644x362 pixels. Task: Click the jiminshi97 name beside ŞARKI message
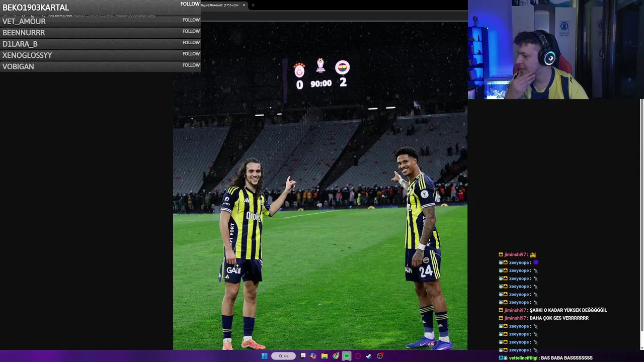coord(515,310)
